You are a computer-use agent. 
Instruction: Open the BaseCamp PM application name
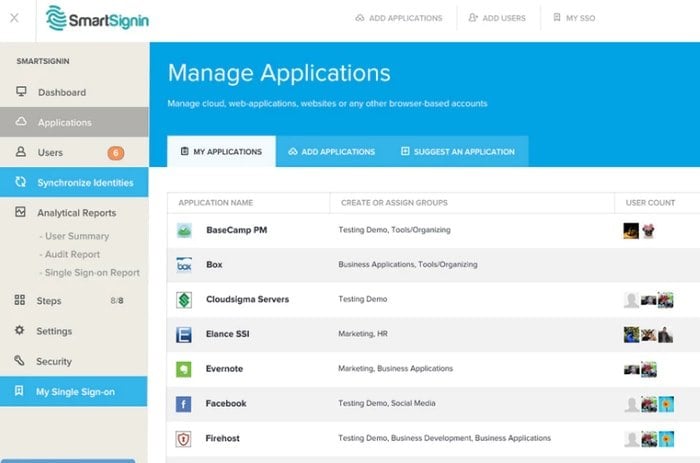pyautogui.click(x=237, y=230)
